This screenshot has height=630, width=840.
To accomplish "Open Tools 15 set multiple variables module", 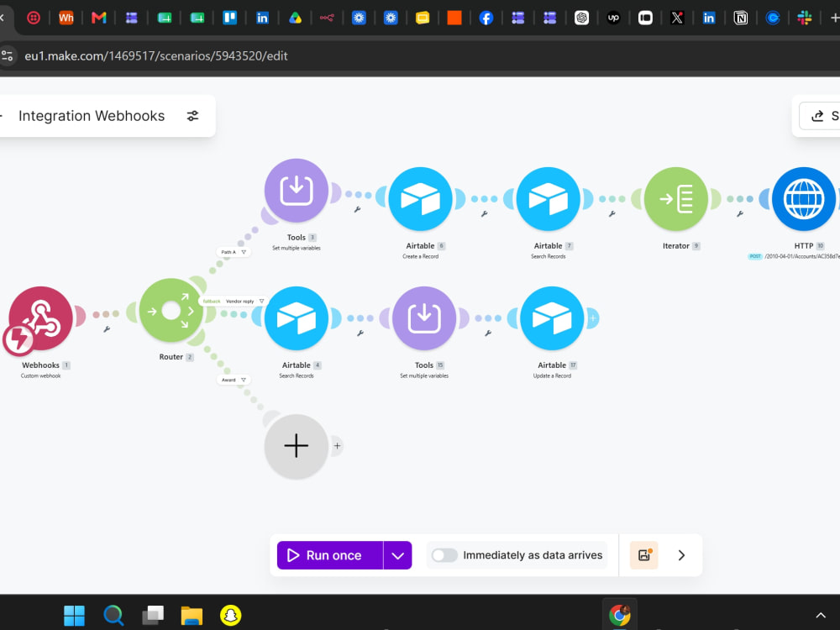I will pyautogui.click(x=424, y=318).
